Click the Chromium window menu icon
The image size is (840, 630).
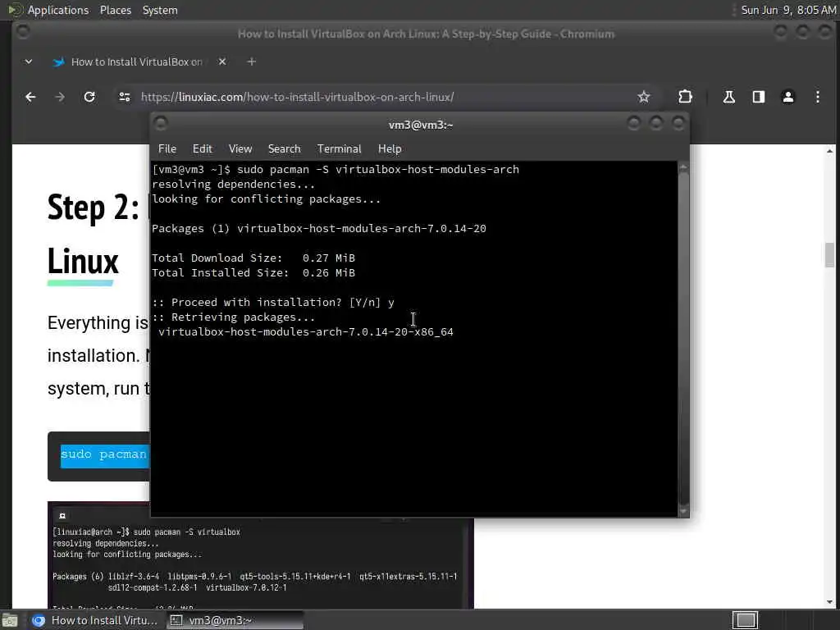(x=22, y=32)
